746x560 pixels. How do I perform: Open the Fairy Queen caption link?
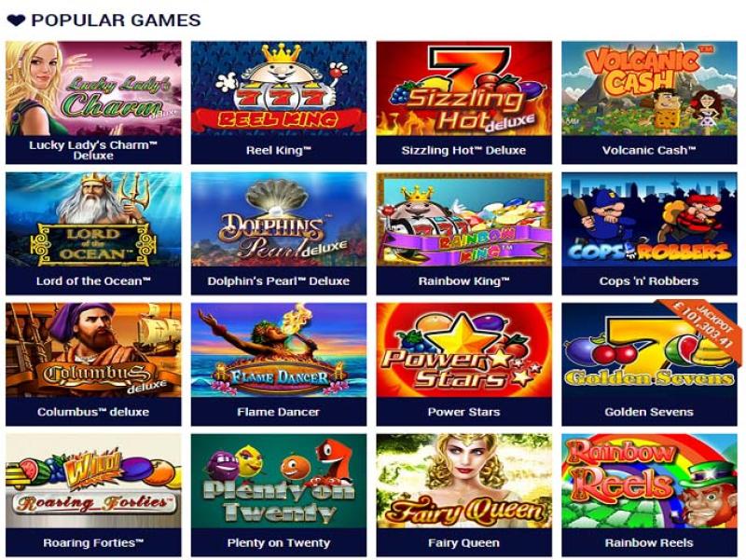coord(463,543)
